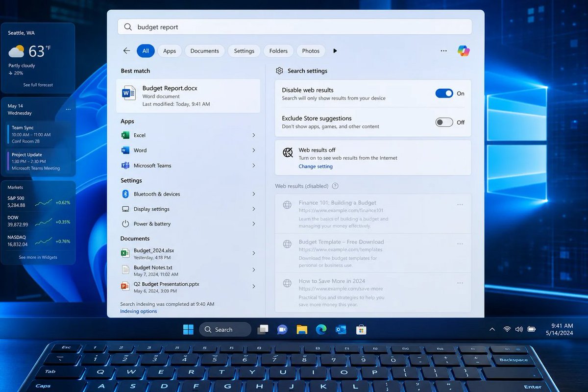Click the volume speaker icon in tray
Viewport: 588px width, 392px height.
click(519, 329)
